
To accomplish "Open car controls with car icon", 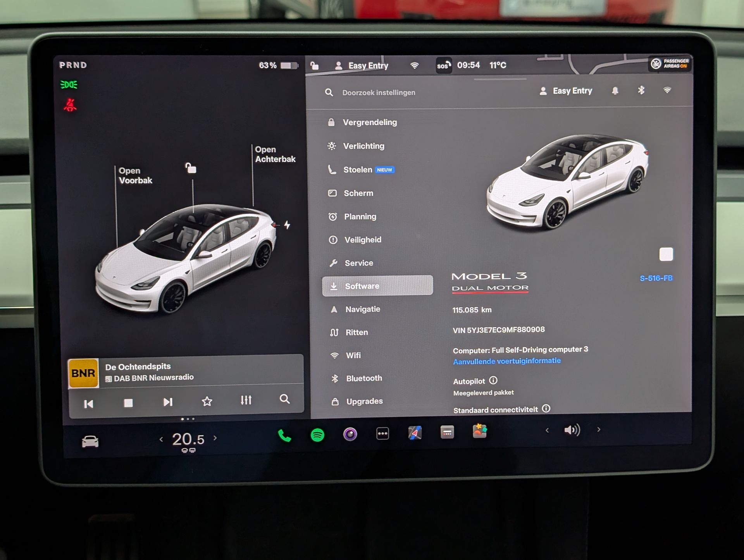I will pos(90,441).
